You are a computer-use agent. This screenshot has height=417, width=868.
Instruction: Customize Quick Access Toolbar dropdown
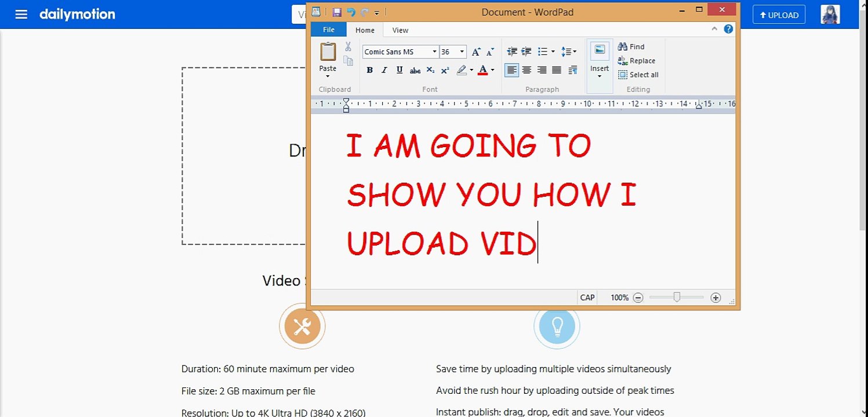click(377, 12)
